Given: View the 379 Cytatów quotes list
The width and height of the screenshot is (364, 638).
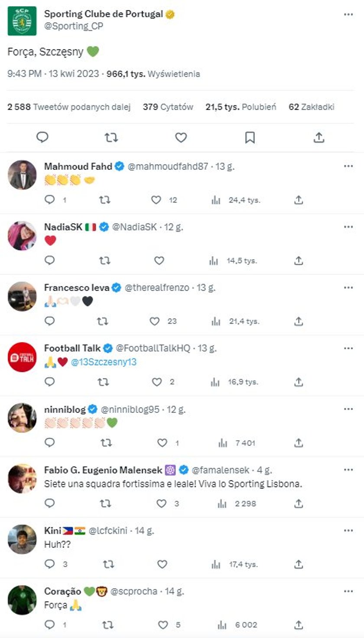Looking at the screenshot, I should tap(168, 107).
